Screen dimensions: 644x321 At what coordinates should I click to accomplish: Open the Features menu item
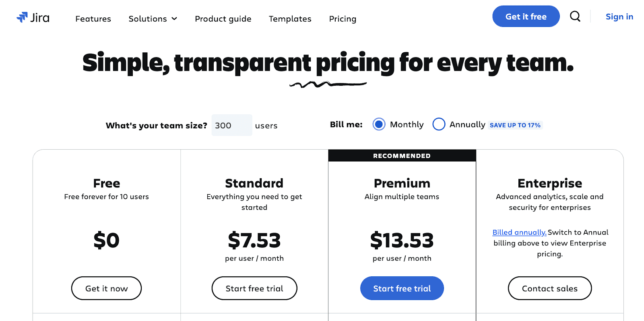click(93, 19)
